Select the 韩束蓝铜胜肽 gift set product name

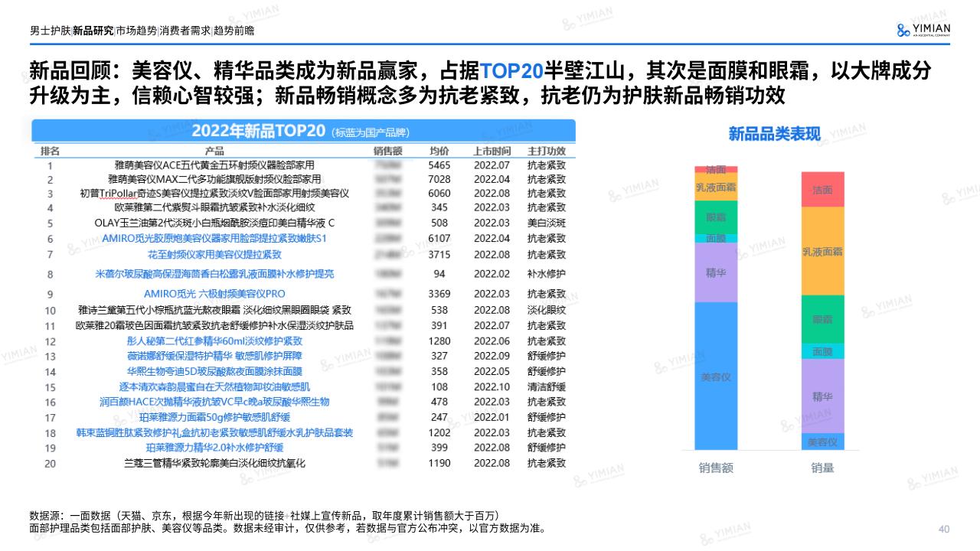215,432
